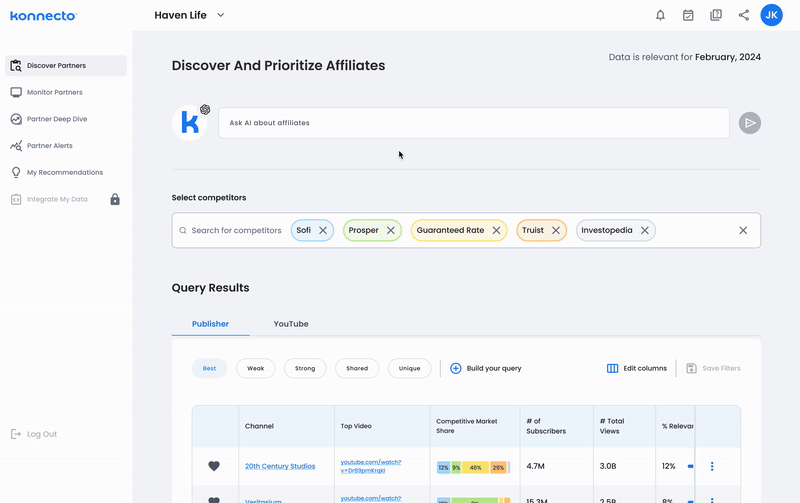Focus the Ask AI about affiliates field

click(x=473, y=123)
